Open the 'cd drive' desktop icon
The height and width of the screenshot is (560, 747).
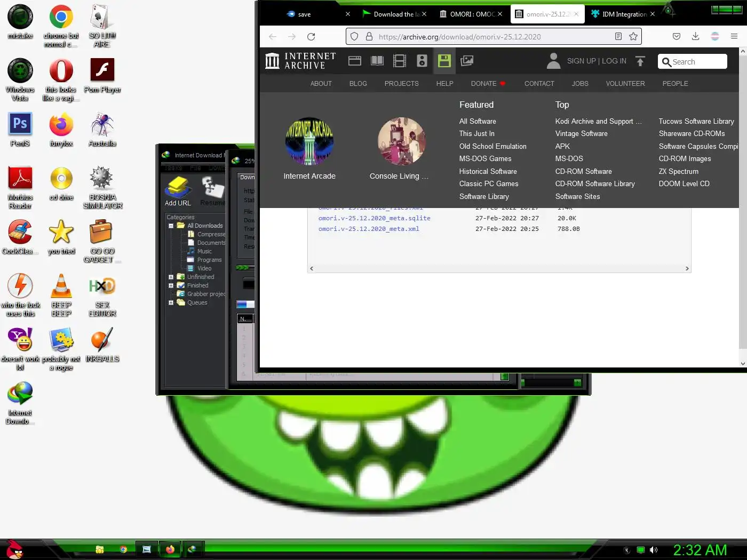(61, 183)
